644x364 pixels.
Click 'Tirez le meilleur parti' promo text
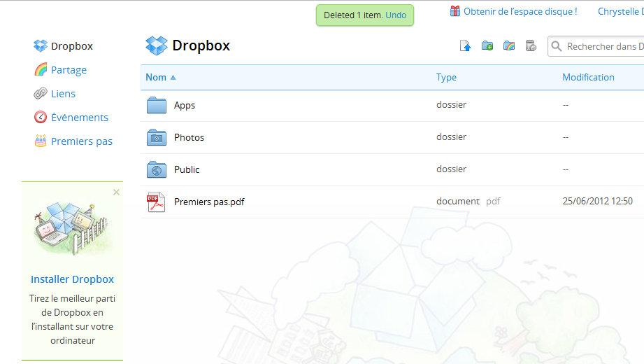point(72,299)
